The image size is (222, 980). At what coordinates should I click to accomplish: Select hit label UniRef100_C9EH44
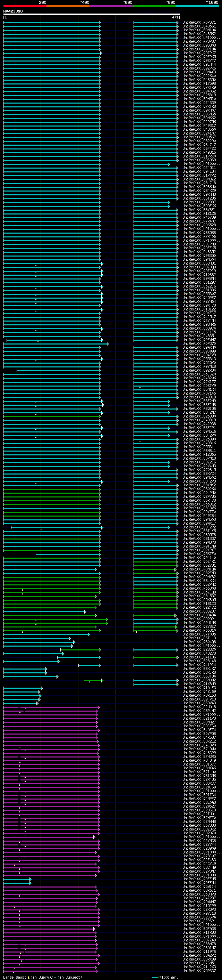pyautogui.click(x=199, y=65)
